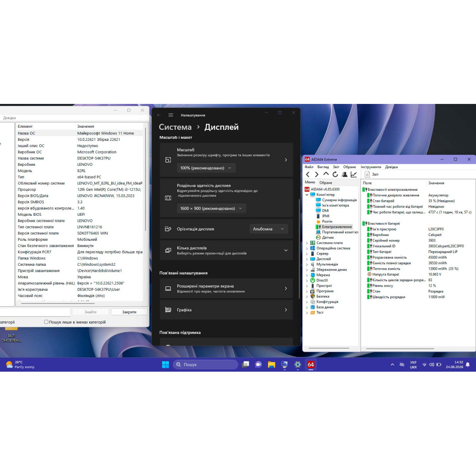The image size is (476, 476).
Task: Open Звіт menu in AIDA64 menu bar
Action: pos(336,167)
